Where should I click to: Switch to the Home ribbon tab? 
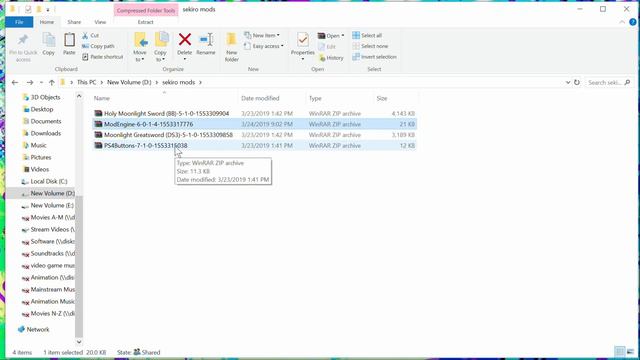(x=47, y=22)
